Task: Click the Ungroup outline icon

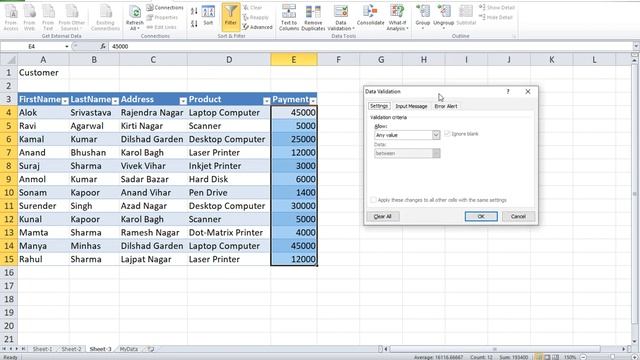Action: (444, 16)
